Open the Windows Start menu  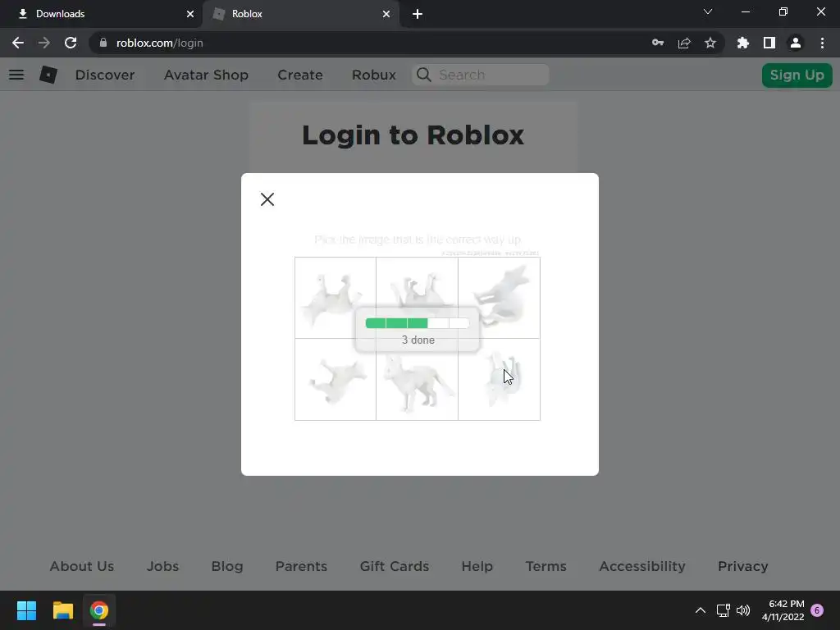(x=26, y=610)
